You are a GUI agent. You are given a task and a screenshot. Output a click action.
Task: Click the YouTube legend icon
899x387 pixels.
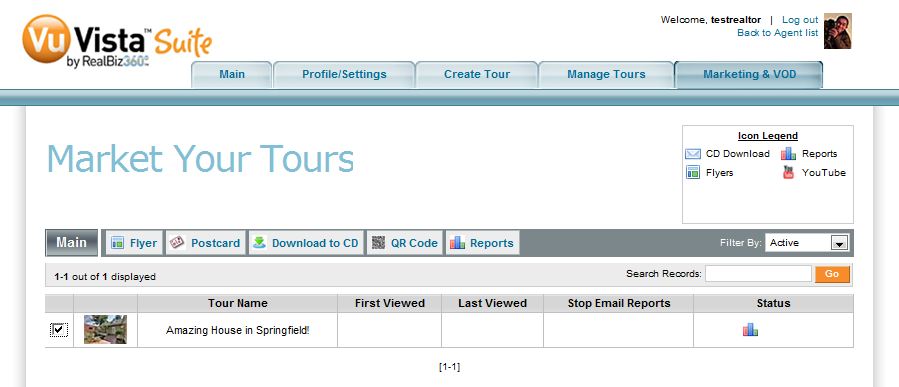pos(788,172)
